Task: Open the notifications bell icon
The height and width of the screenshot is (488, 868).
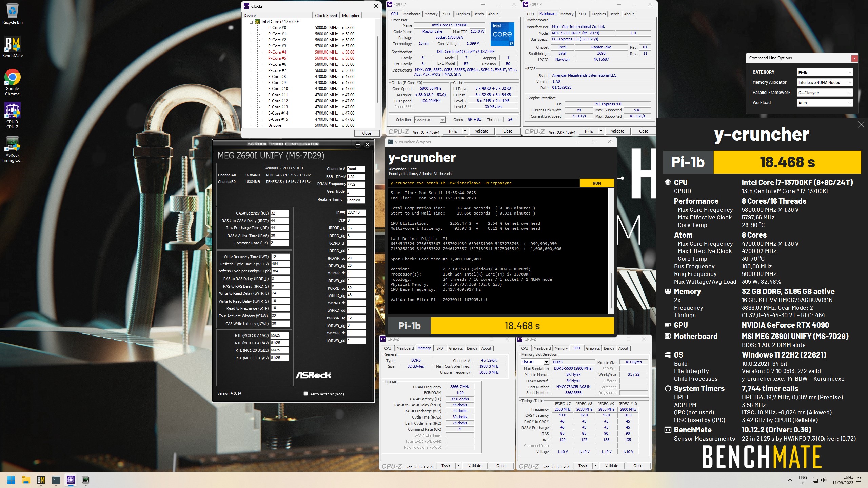Action: [859, 480]
